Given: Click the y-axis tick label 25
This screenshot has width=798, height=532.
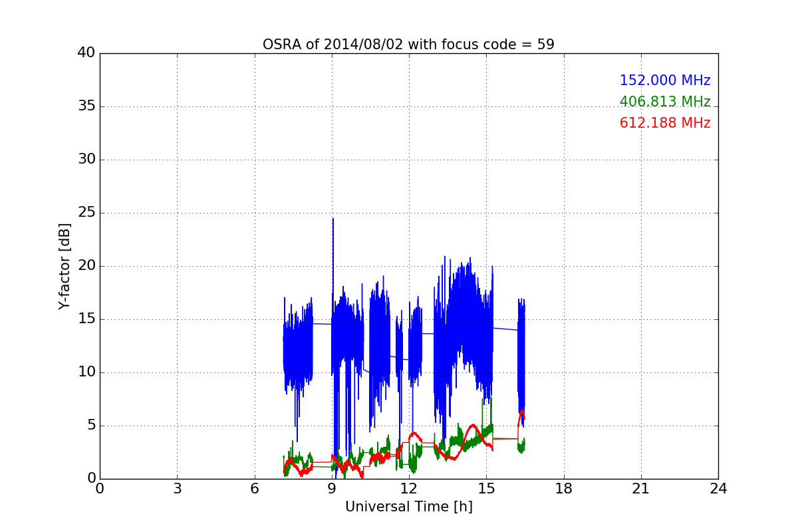Looking at the screenshot, I should pos(86,213).
